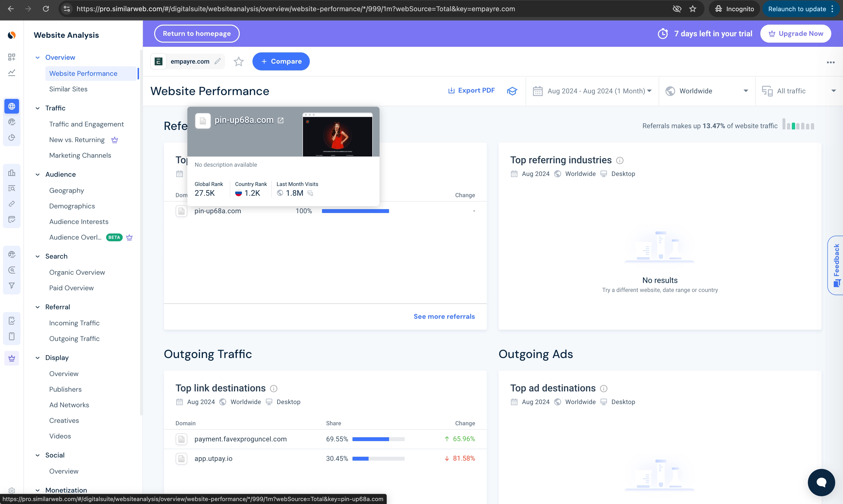Click the globe Website Analysis icon in sidebar
Screen dimensions: 843x504
coord(12,106)
